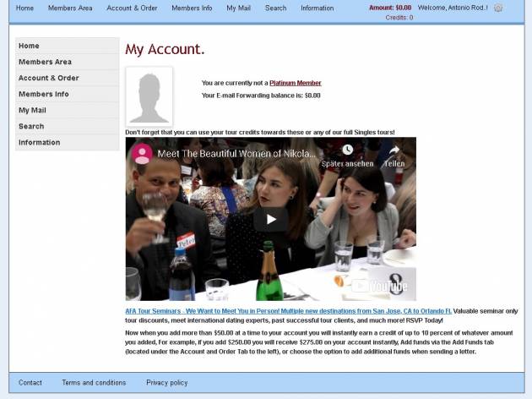Open the settings gear icon beside welcome text
532x399 pixels.
click(x=498, y=8)
